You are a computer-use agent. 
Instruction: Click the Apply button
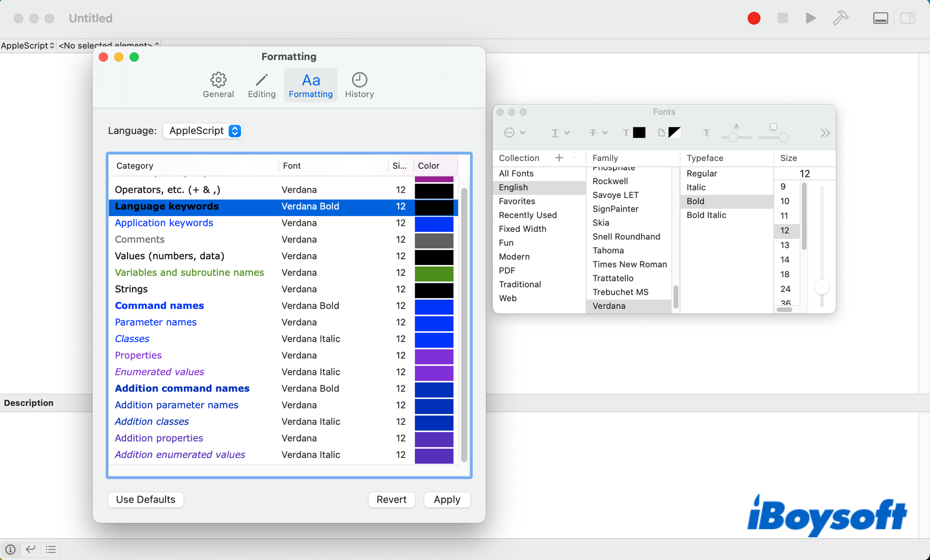446,500
